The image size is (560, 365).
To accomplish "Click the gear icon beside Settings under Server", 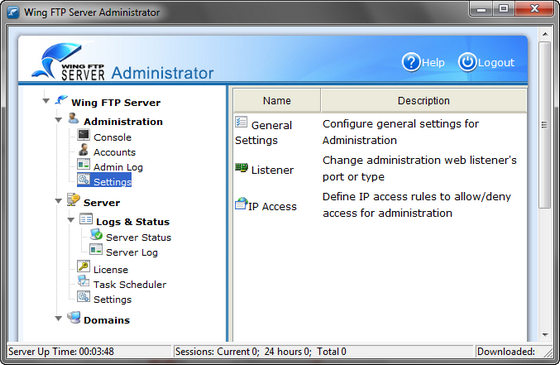I will point(84,296).
